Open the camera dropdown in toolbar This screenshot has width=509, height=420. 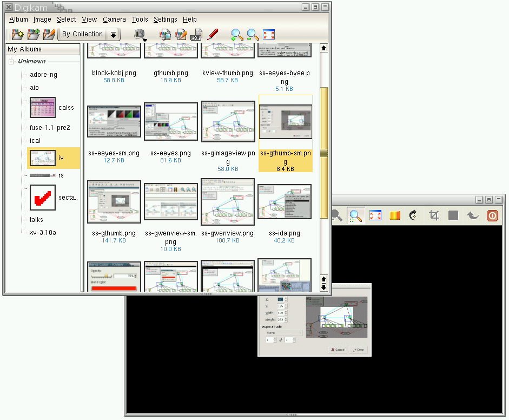pyautogui.click(x=141, y=35)
